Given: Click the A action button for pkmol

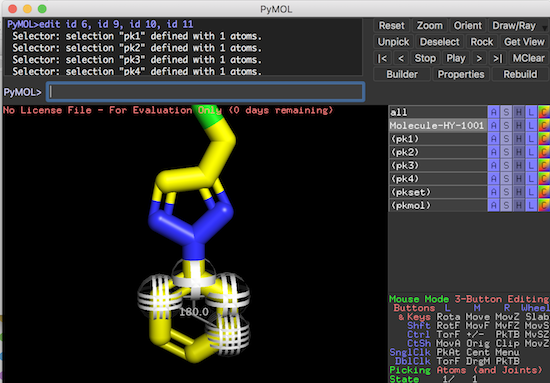Looking at the screenshot, I should [494, 206].
